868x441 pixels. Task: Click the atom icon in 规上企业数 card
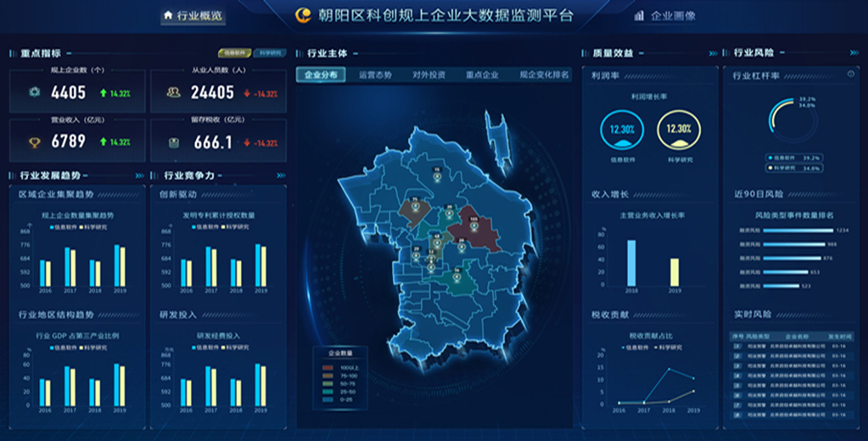[x=33, y=92]
